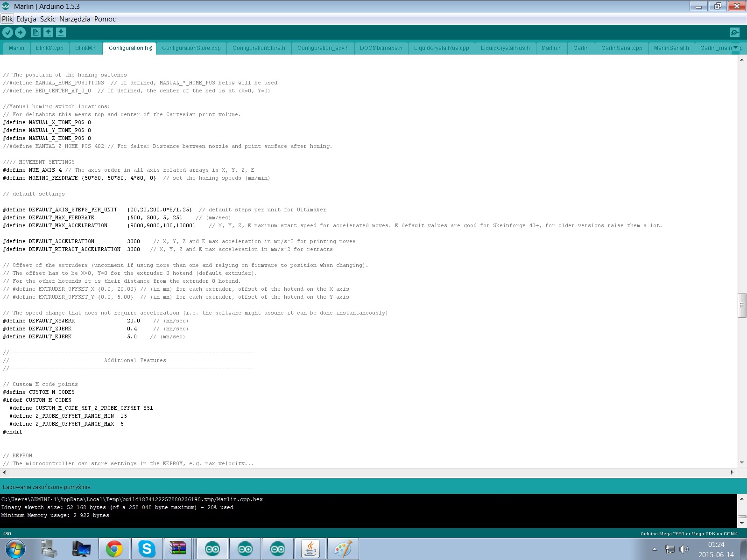Switch to the MarlinSerial.h tab
This screenshot has width=747, height=560.
click(671, 48)
